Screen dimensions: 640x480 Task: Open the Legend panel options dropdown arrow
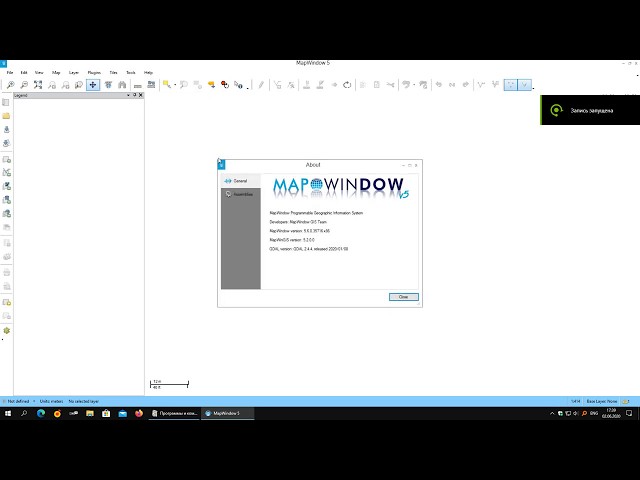pos(128,95)
